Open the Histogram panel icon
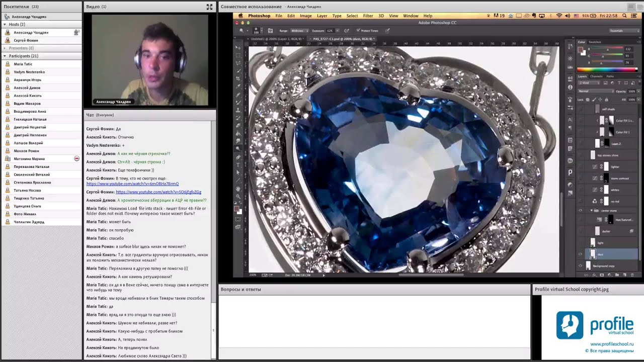Screen dimensions: 644x362 (x=570, y=67)
